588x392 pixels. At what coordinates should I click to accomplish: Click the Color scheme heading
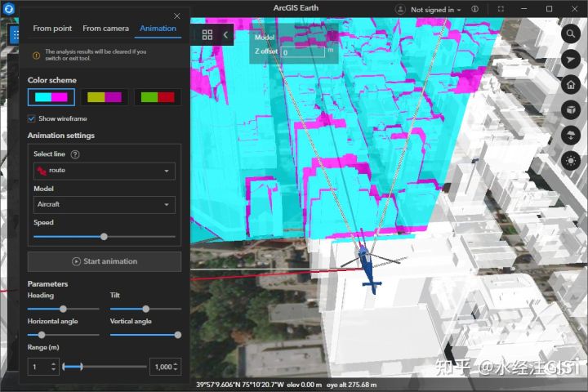coord(52,80)
